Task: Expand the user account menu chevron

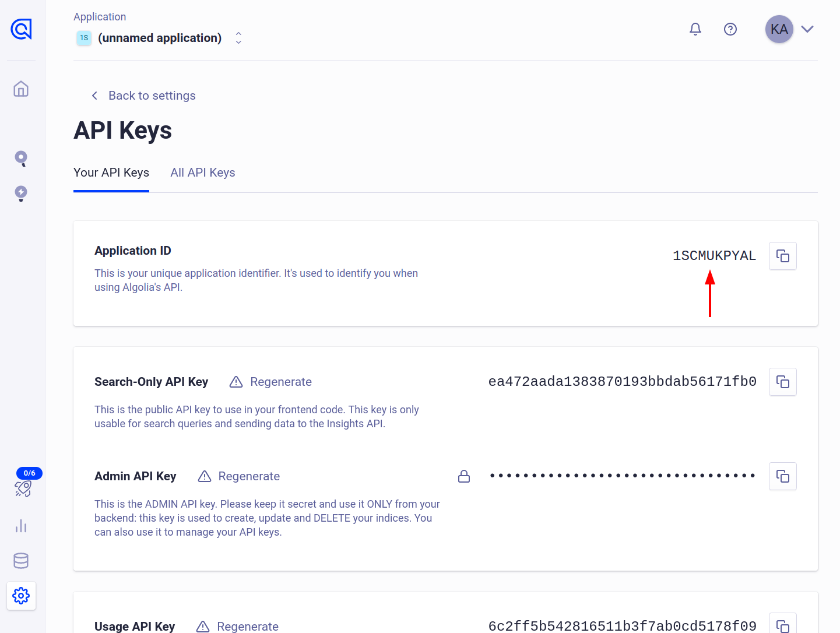Action: click(807, 29)
